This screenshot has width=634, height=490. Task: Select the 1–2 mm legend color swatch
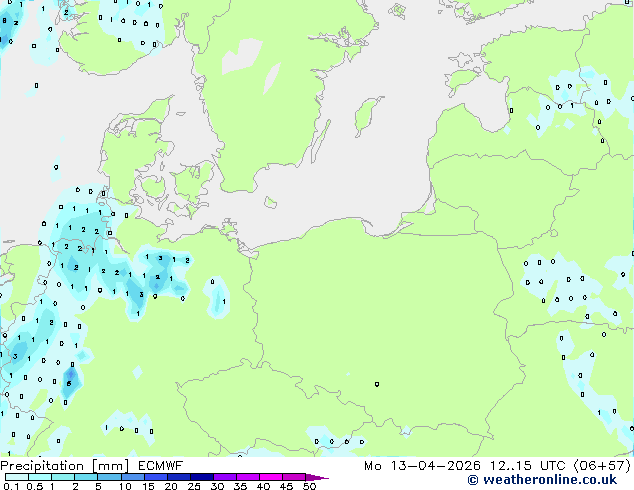click(63, 477)
